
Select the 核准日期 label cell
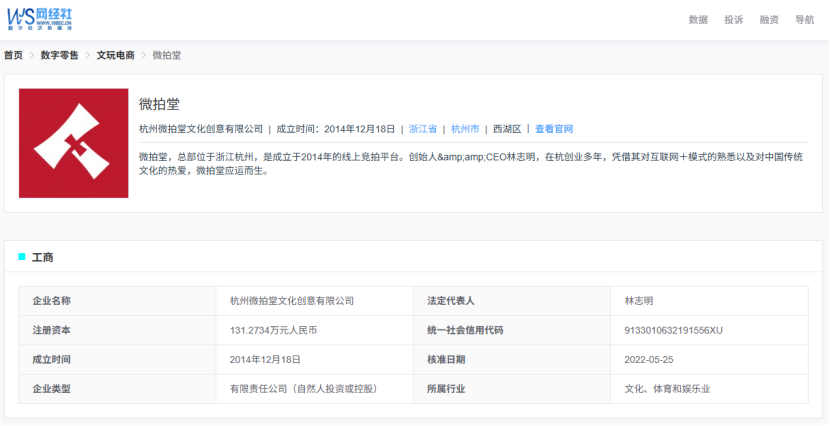[x=512, y=360]
